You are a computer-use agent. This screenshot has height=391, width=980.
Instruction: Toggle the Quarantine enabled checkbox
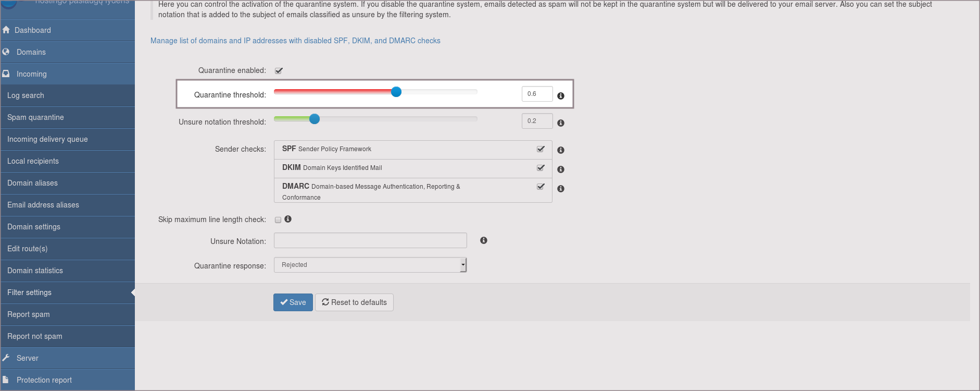pos(279,71)
